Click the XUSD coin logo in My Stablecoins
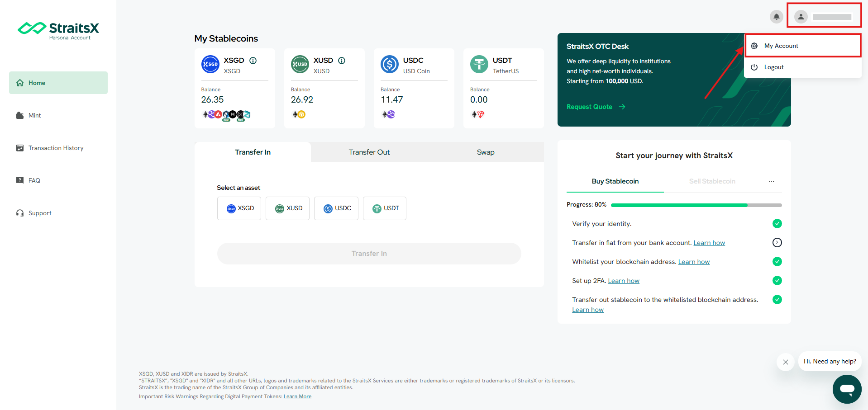The image size is (868, 410). pyautogui.click(x=300, y=64)
